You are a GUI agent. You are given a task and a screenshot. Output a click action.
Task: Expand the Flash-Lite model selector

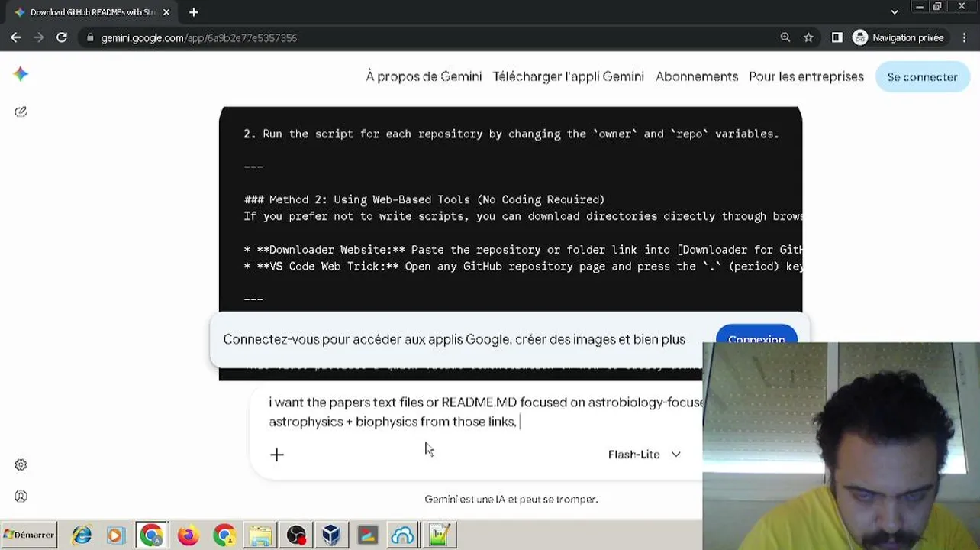644,455
